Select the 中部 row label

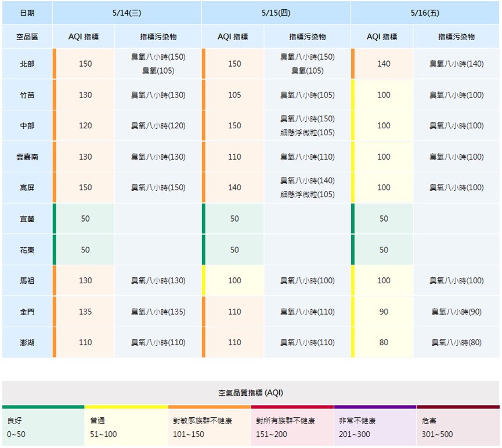click(27, 125)
